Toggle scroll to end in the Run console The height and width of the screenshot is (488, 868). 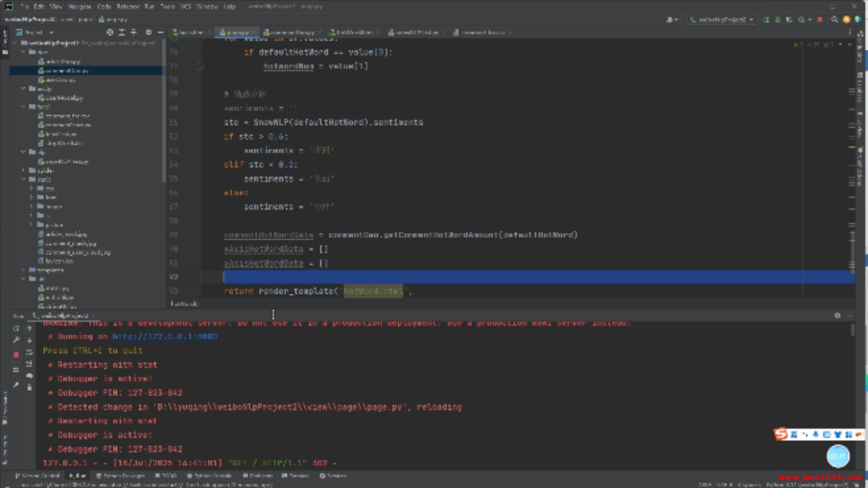point(29,364)
